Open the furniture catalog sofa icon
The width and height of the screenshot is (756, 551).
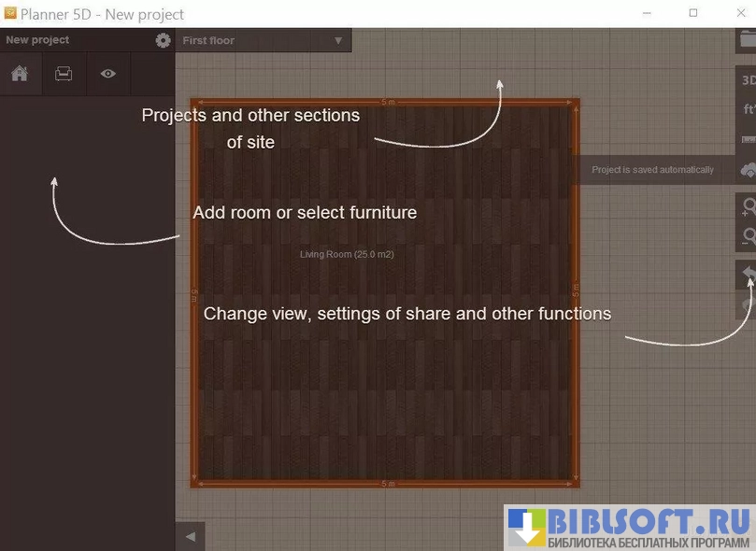pos(64,74)
